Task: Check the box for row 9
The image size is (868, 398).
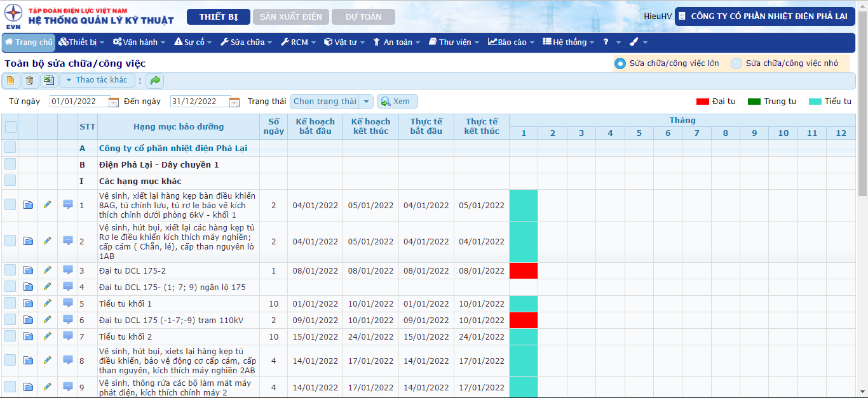Action: pos(10,386)
